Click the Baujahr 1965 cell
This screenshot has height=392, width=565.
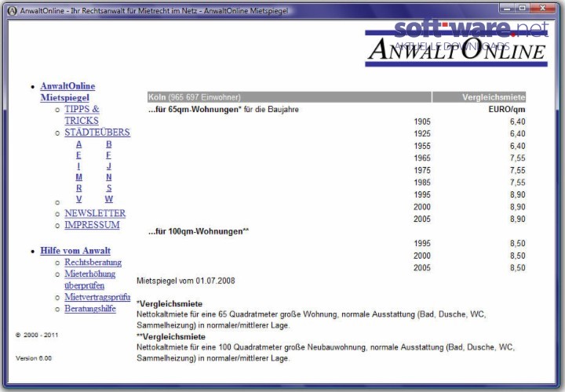pyautogui.click(x=422, y=158)
